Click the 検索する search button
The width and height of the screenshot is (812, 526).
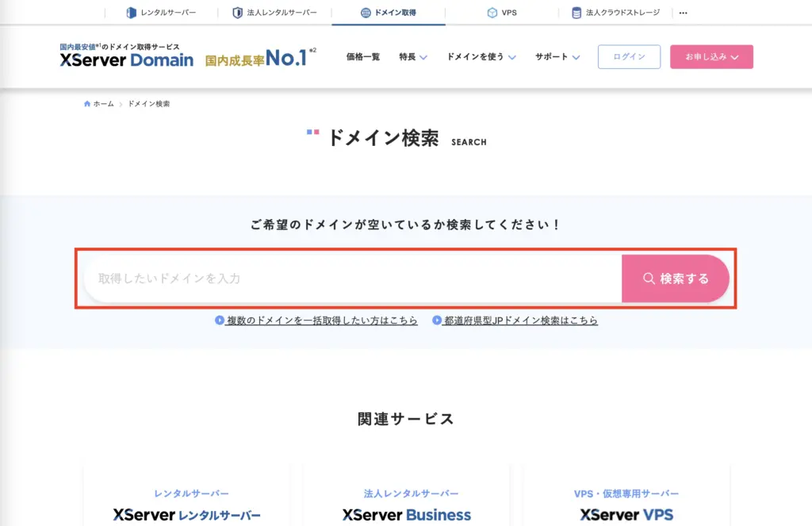click(x=676, y=278)
